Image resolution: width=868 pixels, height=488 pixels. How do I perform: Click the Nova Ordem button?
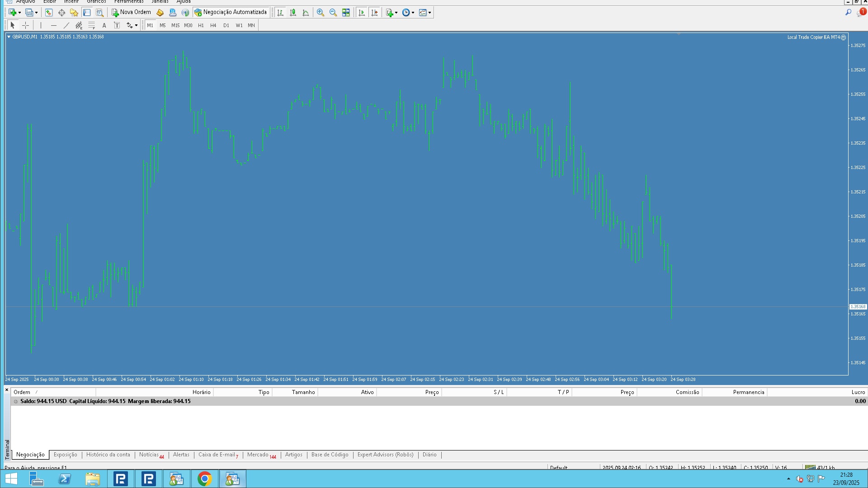pyautogui.click(x=131, y=12)
